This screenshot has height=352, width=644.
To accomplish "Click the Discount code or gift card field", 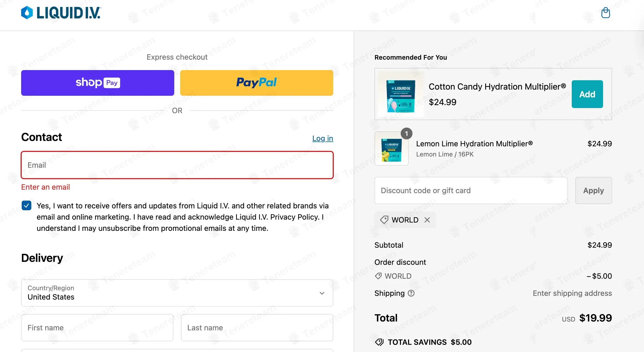I will (x=471, y=190).
